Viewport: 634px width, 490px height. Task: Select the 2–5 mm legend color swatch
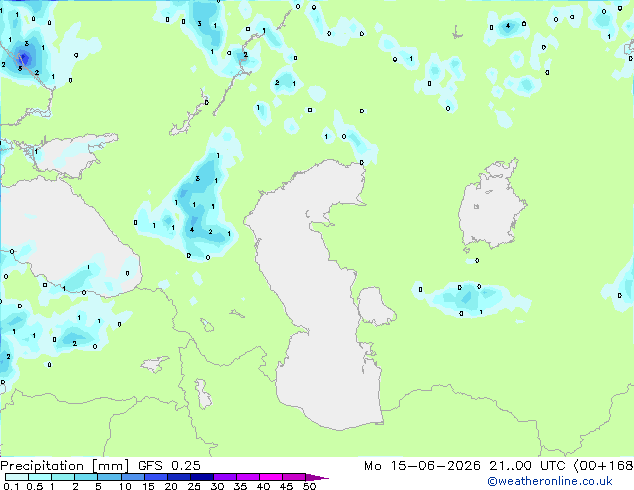point(86,477)
